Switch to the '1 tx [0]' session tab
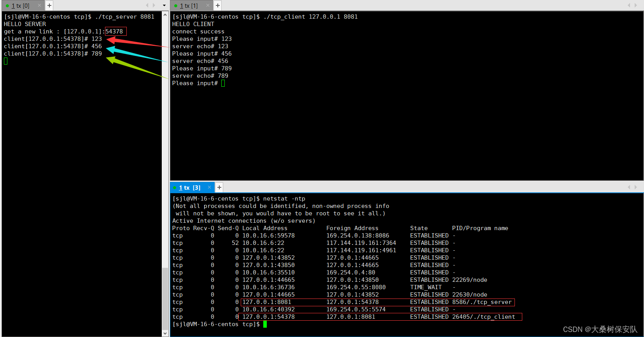644x337 pixels. pos(20,5)
